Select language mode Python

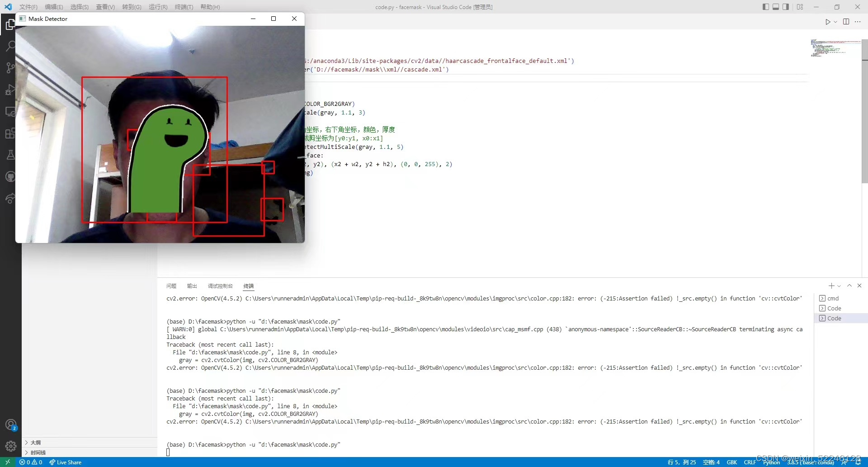(771, 462)
